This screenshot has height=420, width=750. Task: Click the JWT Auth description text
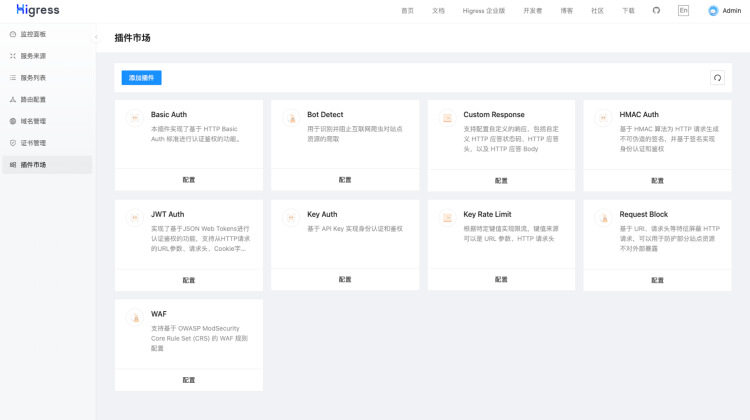click(200, 239)
